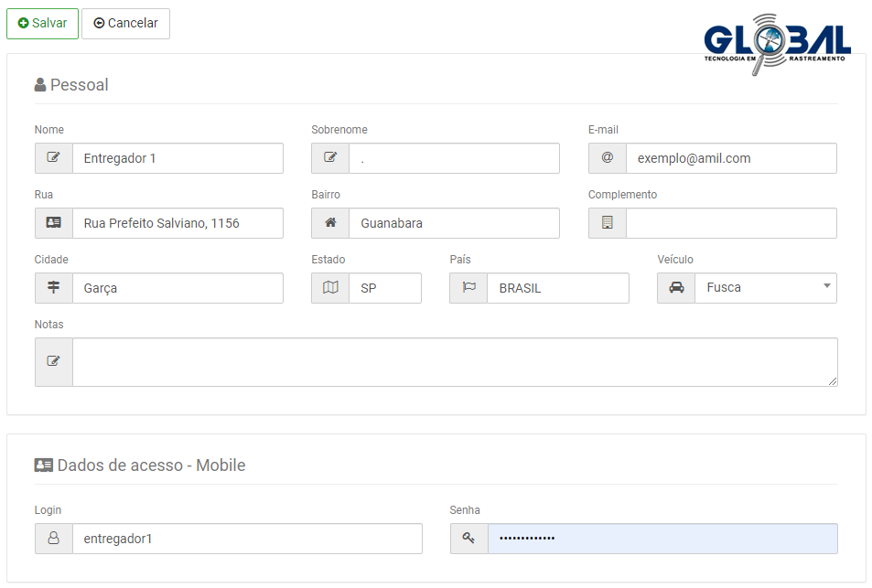Focus the Nome field with Entregador 1
Screen dimensions: 872x588
click(x=178, y=158)
